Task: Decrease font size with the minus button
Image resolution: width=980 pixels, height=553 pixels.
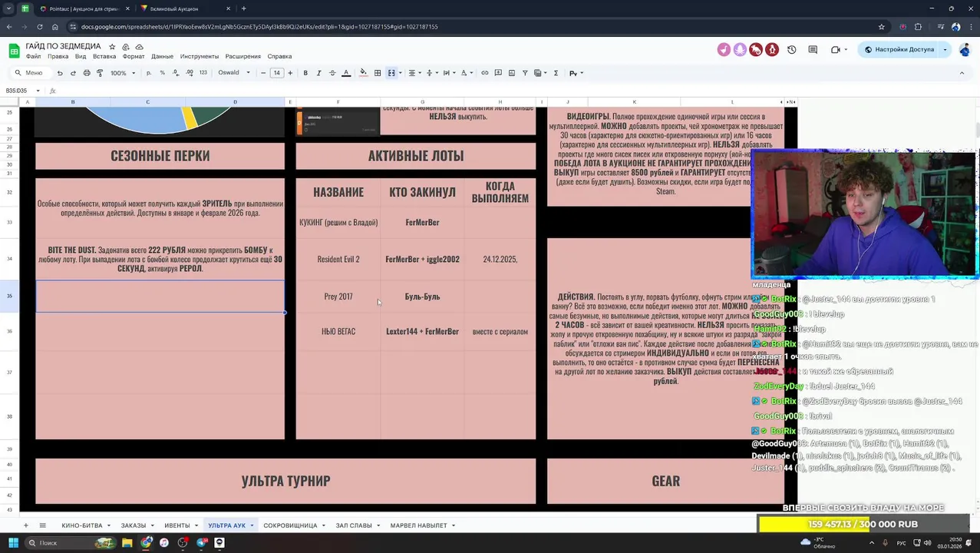Action: click(x=263, y=73)
